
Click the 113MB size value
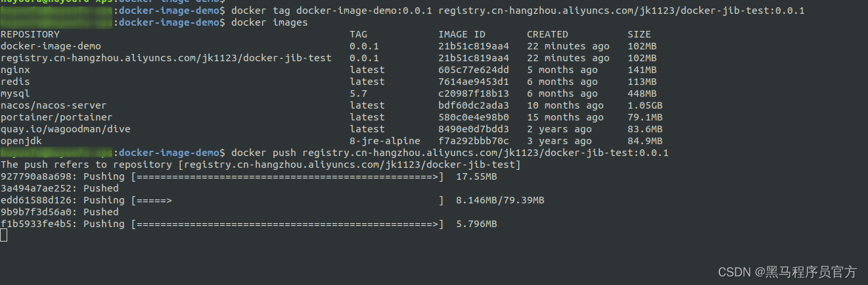point(642,82)
